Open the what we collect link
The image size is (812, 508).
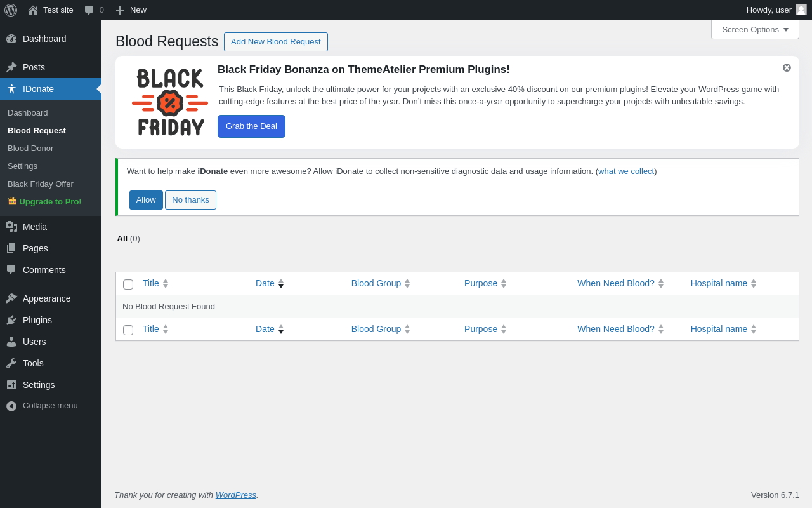tap(626, 171)
